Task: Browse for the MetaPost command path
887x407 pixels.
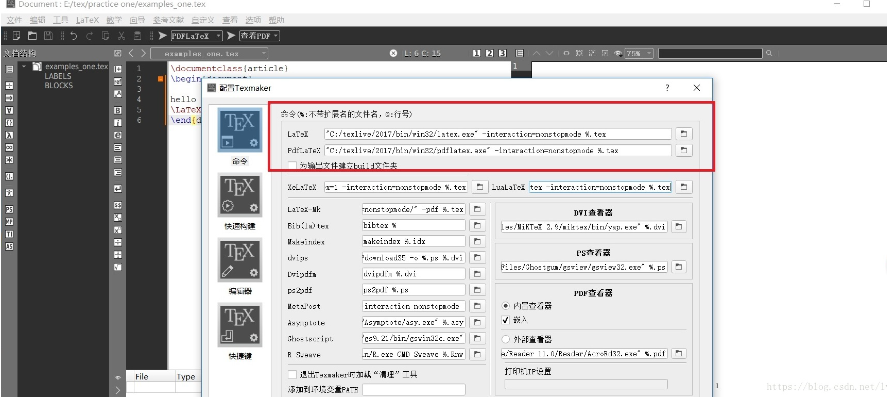Action: pyautogui.click(x=477, y=306)
